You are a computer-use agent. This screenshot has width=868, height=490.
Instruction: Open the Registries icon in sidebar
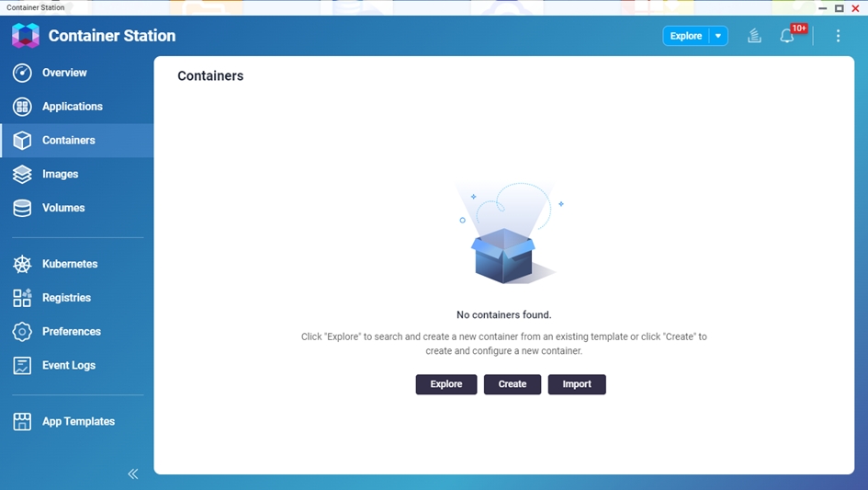coord(22,298)
